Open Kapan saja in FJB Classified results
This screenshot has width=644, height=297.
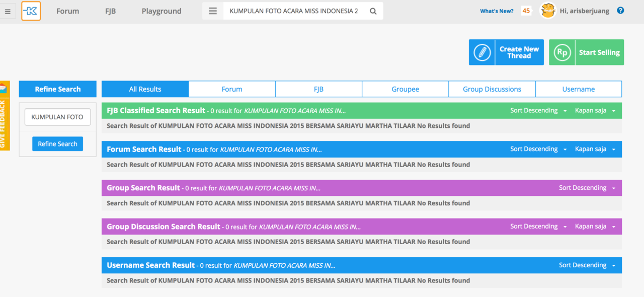(x=595, y=111)
